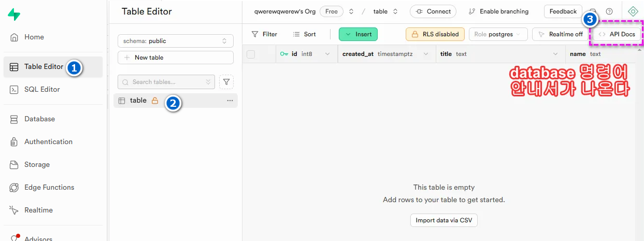The image size is (644, 241).
Task: Open the help question mark icon
Action: coord(609,11)
